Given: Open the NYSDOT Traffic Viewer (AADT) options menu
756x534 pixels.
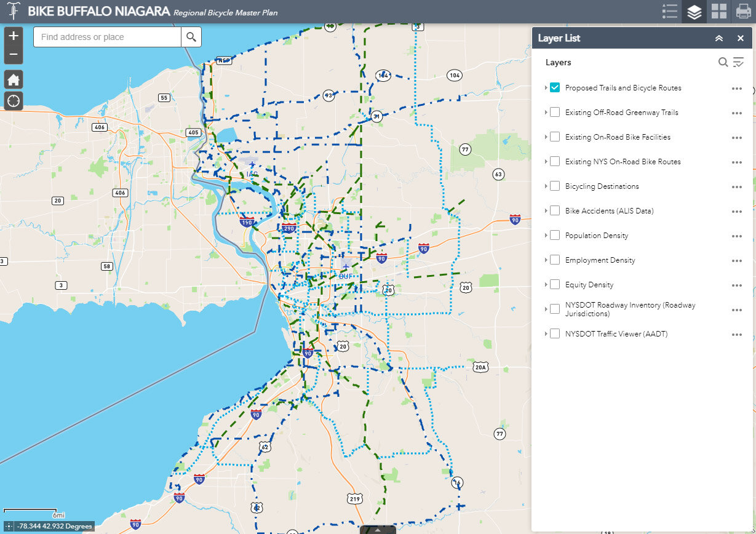Looking at the screenshot, I should [x=736, y=334].
